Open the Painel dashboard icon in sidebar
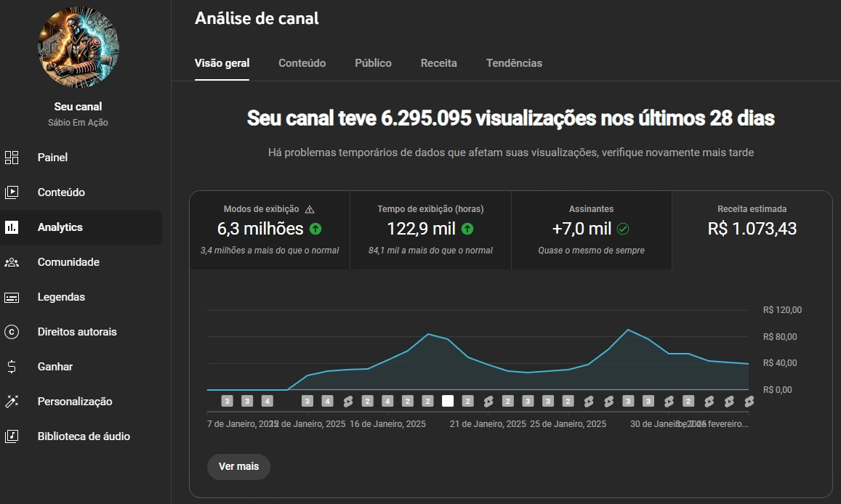841x504 pixels. coord(12,158)
